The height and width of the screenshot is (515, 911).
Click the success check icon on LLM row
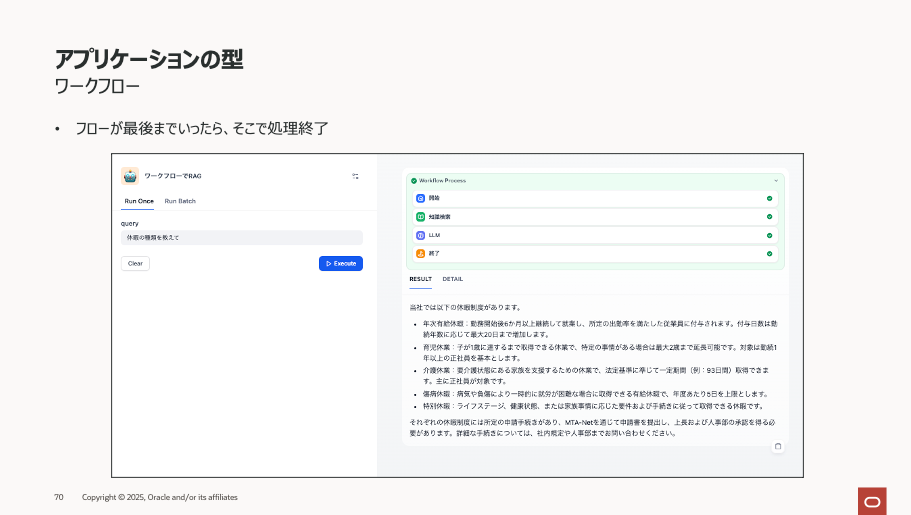[769, 235]
